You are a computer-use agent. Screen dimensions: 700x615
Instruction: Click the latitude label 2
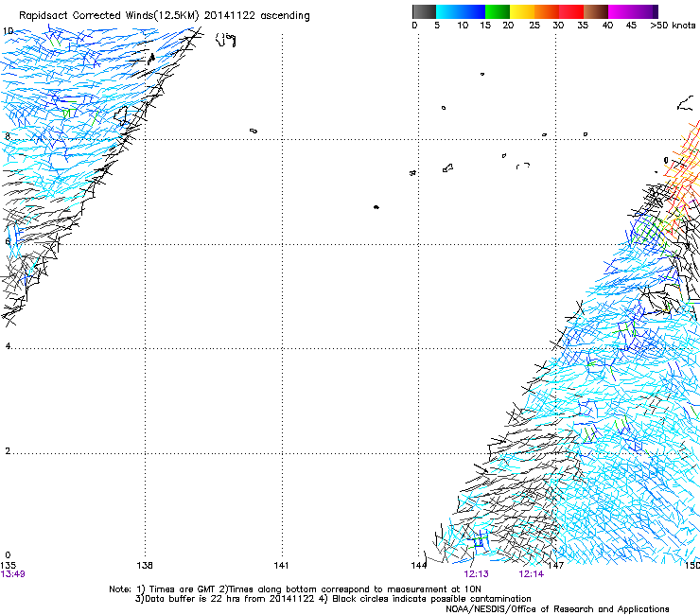(8, 450)
